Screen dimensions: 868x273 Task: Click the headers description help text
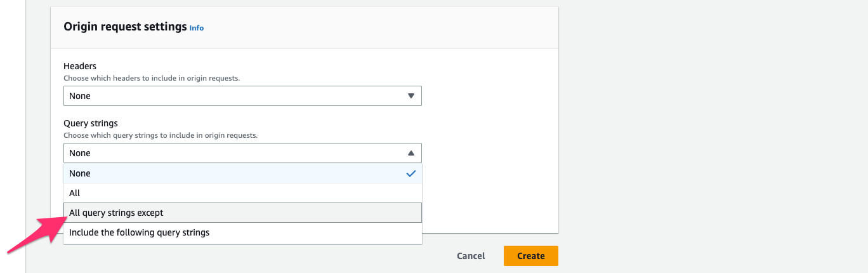click(x=152, y=78)
